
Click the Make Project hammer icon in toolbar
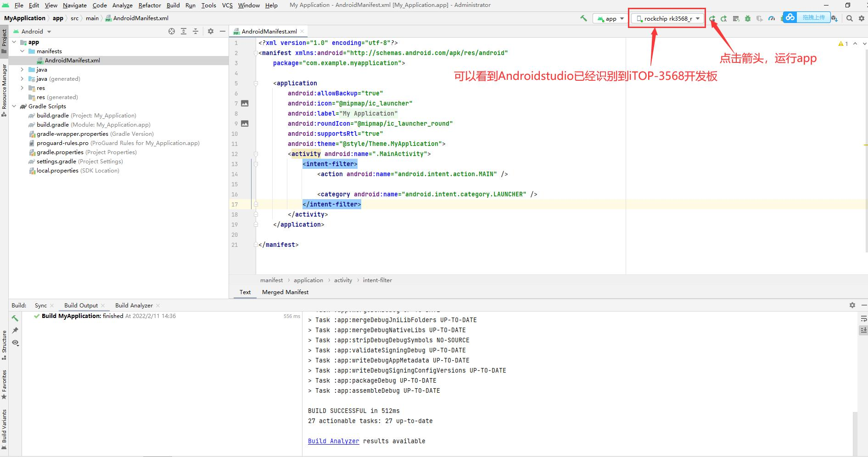point(583,18)
